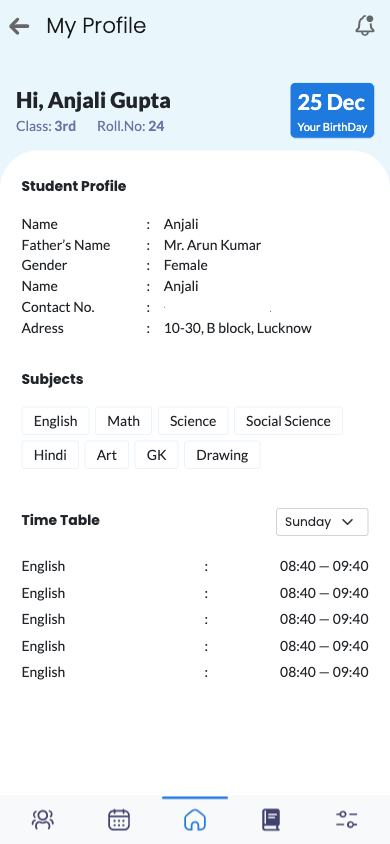Select the Hindi subject chip
Viewport: 390px width, 844px height.
[x=50, y=455]
